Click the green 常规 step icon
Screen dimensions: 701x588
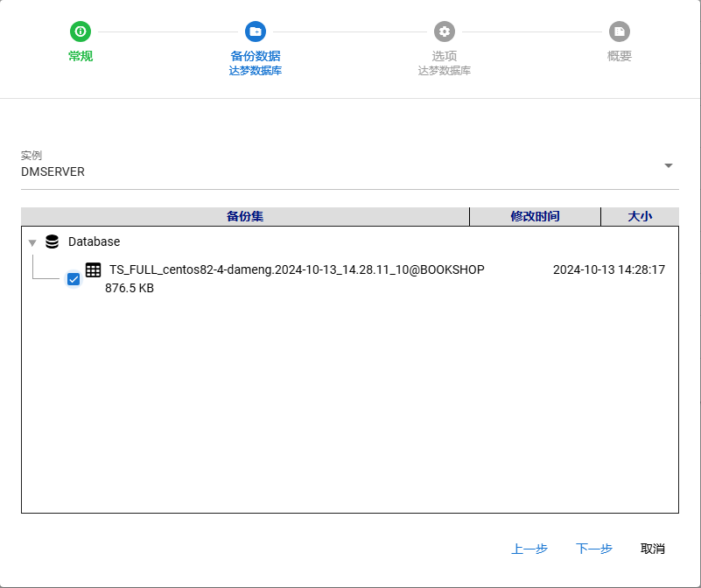(x=81, y=31)
